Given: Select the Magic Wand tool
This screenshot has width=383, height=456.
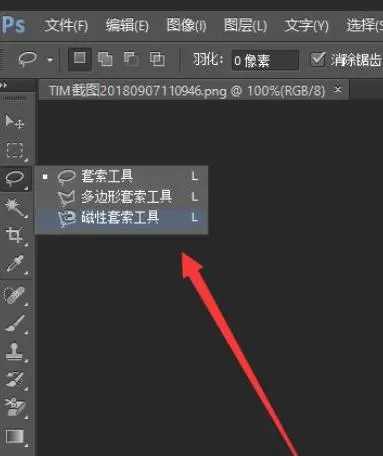Looking at the screenshot, I should tap(15, 207).
